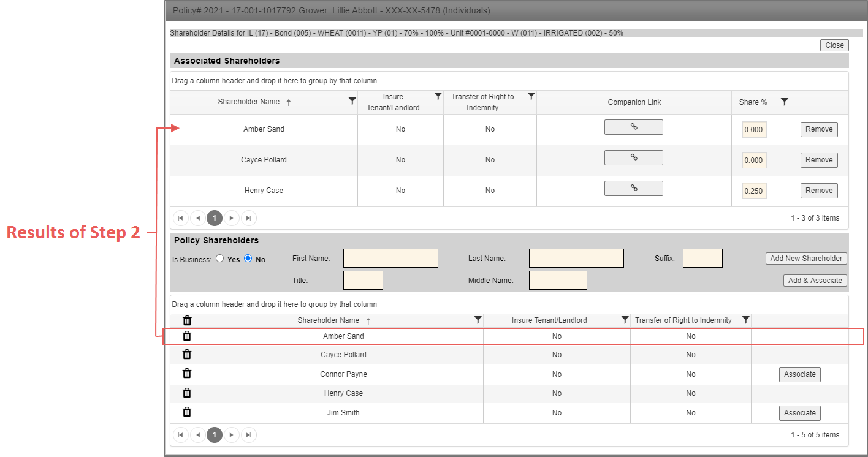Go to previous page in Associated Shareholders pager
Image resolution: width=868 pixels, height=457 pixels.
point(198,217)
